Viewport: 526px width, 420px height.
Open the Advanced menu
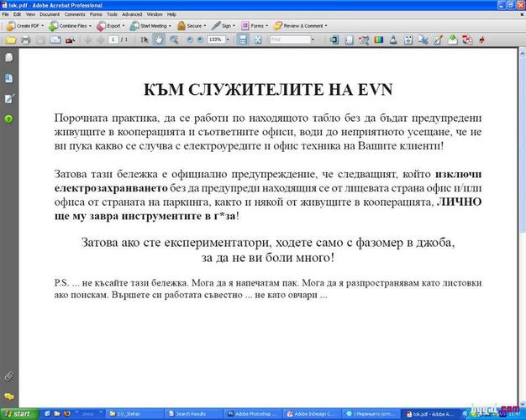[131, 14]
